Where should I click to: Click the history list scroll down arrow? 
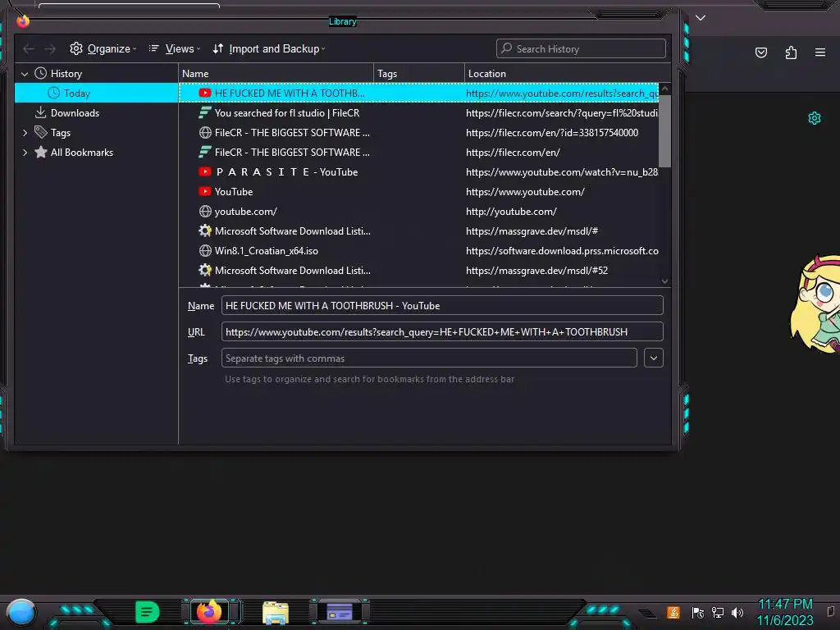664,281
